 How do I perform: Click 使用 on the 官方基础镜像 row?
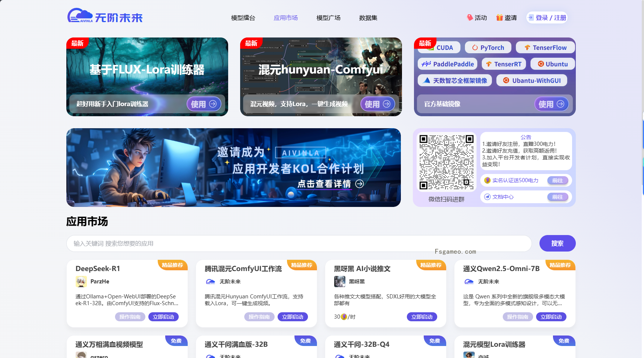[x=551, y=104]
